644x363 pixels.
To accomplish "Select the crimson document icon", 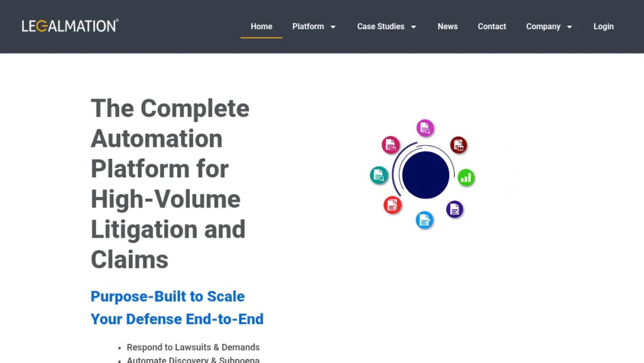I will coord(391,144).
